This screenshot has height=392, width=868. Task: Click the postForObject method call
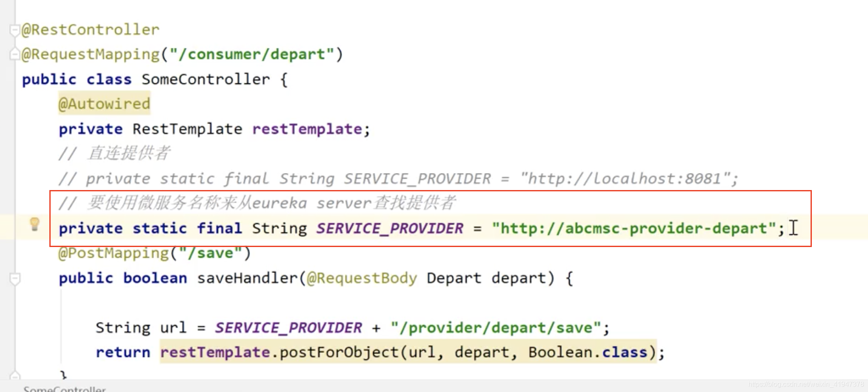pyautogui.click(x=339, y=352)
